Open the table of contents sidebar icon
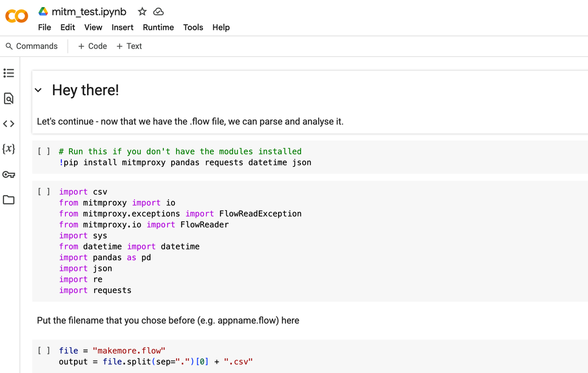The width and height of the screenshot is (588, 373). [9, 73]
